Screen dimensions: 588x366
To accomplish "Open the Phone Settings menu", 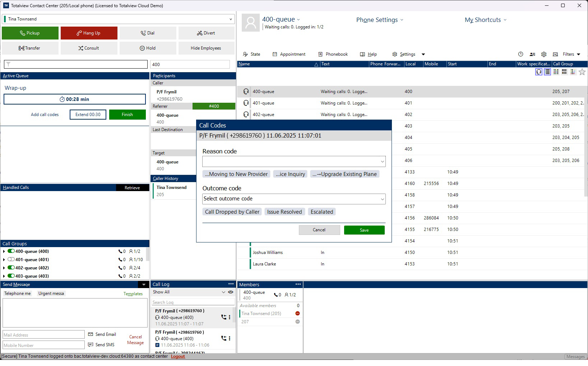I will (x=380, y=20).
